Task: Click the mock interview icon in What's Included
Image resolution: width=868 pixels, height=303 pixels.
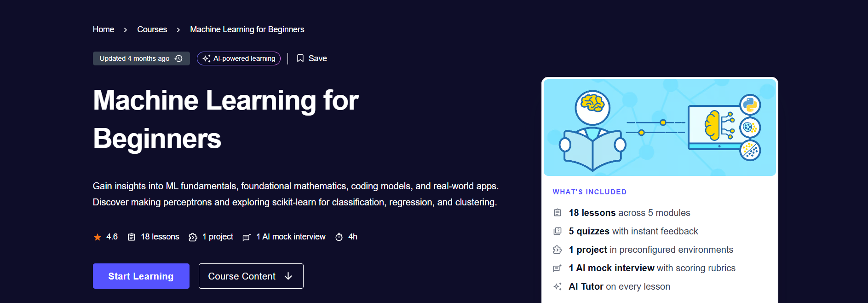Action: tap(558, 268)
